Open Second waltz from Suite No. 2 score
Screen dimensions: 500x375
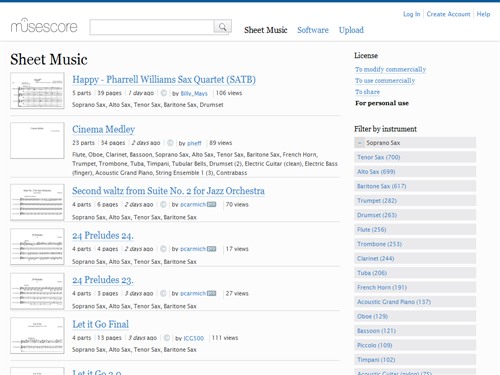pyautogui.click(x=168, y=191)
